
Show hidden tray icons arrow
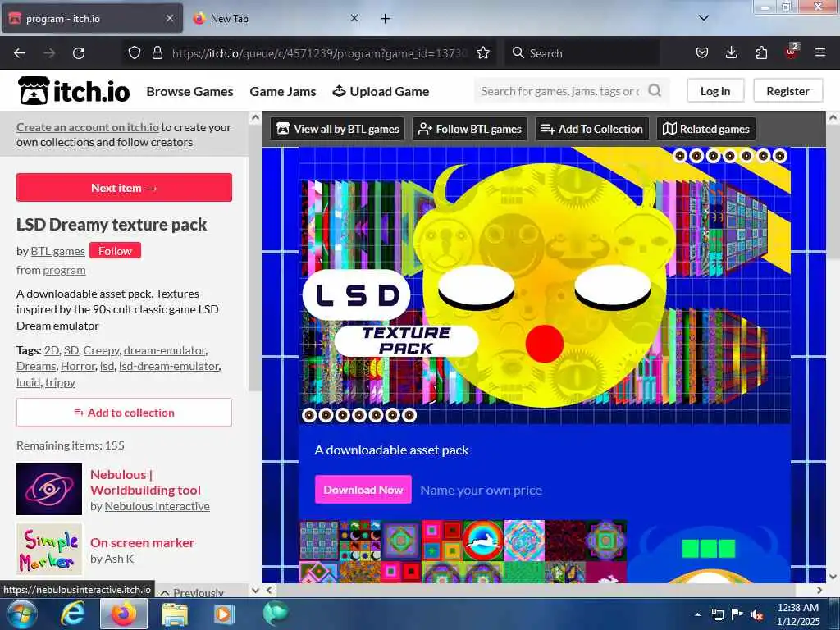(x=697, y=614)
